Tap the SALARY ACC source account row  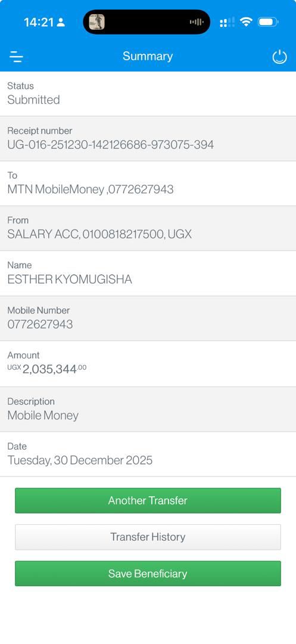click(x=148, y=228)
